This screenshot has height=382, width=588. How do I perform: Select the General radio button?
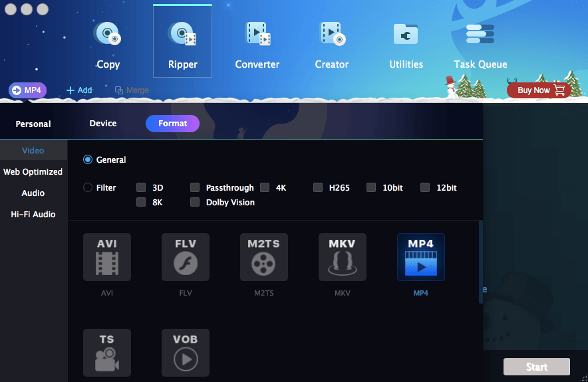click(88, 160)
